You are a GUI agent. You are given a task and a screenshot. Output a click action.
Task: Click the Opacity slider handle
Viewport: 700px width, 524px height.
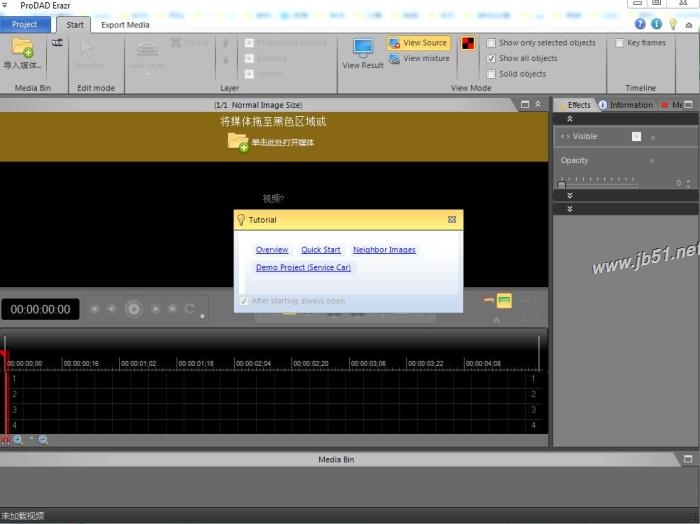click(562, 184)
